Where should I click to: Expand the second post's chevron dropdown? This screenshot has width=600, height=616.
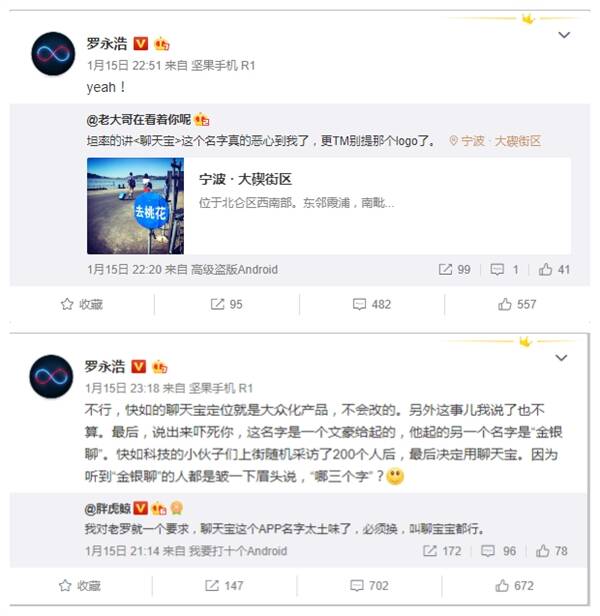point(561,358)
